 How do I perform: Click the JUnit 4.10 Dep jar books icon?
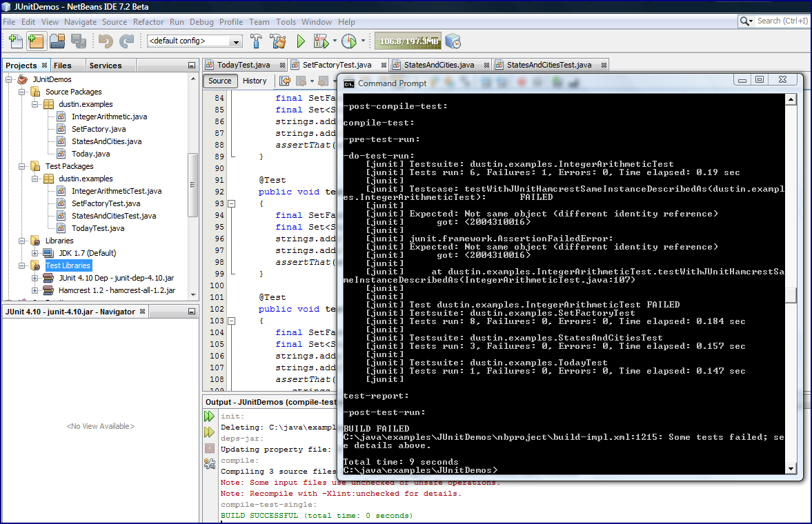tap(49, 278)
